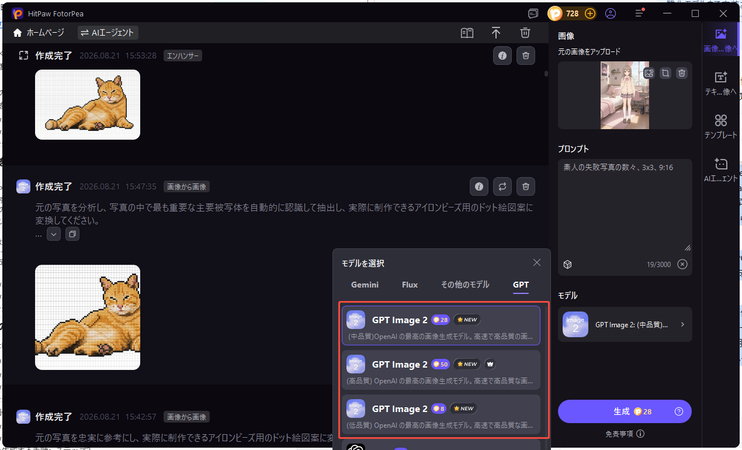Choose GPT Image 2 高品質 (50 coins)
The width and height of the screenshot is (742, 450).
pos(441,370)
